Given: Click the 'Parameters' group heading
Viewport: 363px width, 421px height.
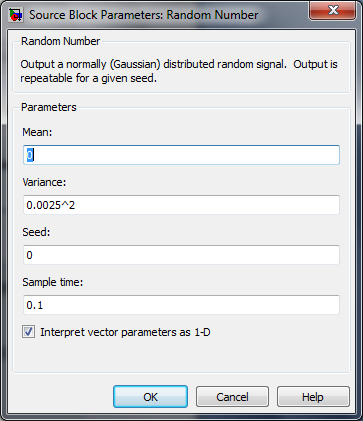Looking at the screenshot, I should click(x=49, y=107).
